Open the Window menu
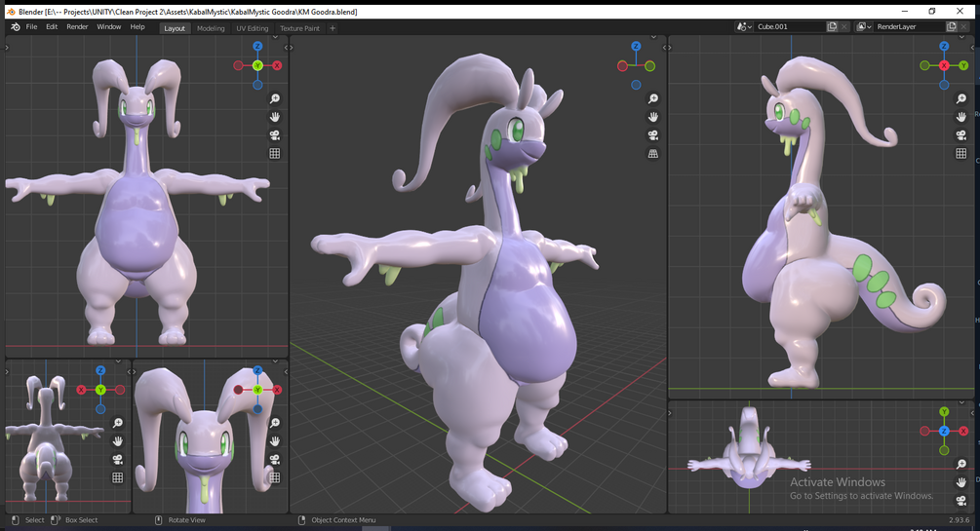 click(109, 27)
